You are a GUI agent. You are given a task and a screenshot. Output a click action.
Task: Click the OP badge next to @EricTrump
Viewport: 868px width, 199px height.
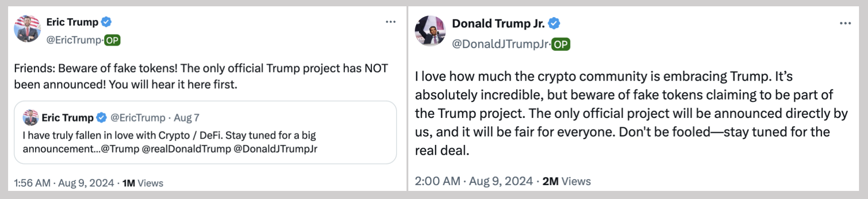point(112,40)
